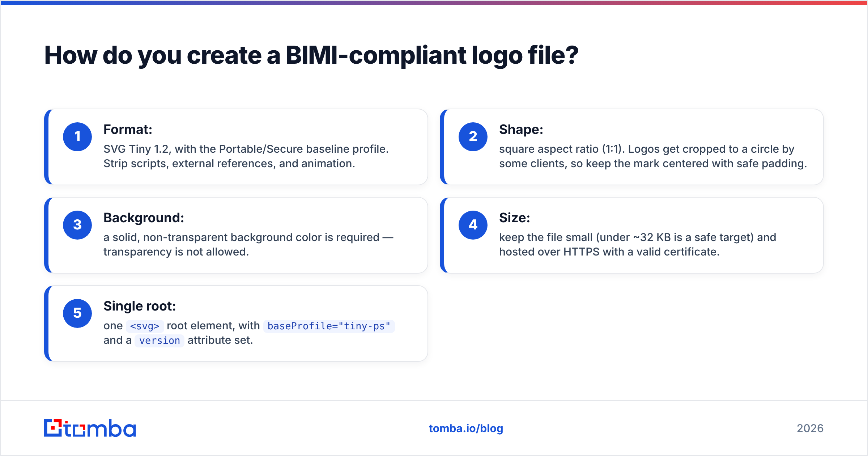This screenshot has width=868, height=456.
Task: Click the 'Size:' heading
Action: point(515,218)
